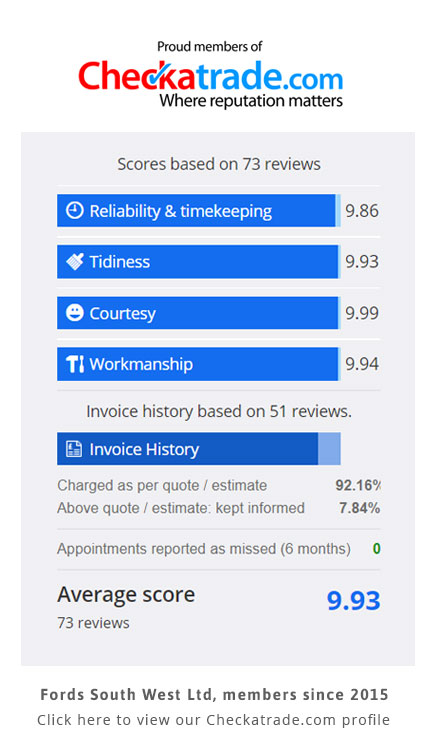
Task: Click the Invoice History progress bar
Action: click(199, 448)
